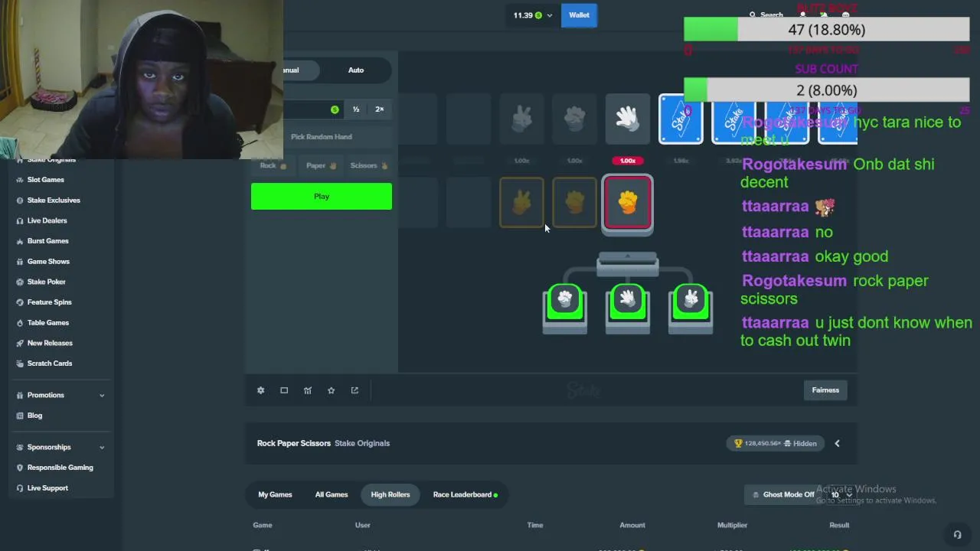Viewport: 980px width, 551px height.
Task: Open Game Shows category
Action: (48, 262)
